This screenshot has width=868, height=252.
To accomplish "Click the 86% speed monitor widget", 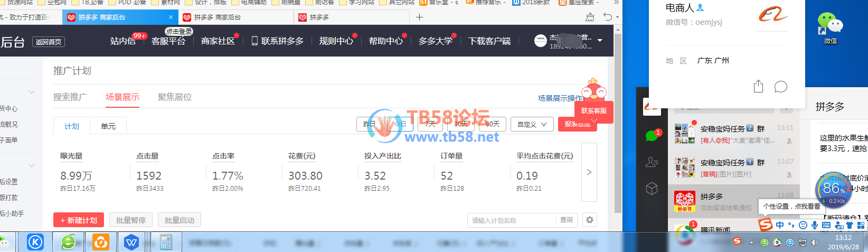I will coord(834,190).
